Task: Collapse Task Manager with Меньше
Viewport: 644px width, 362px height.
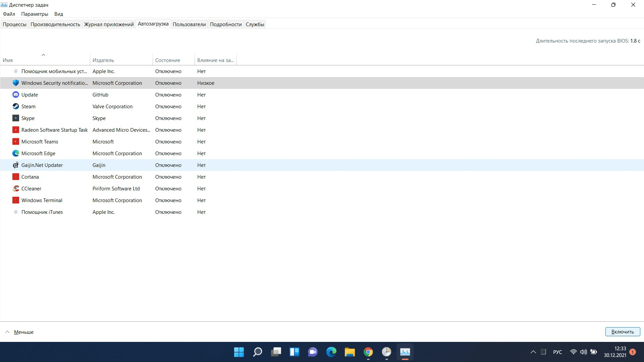Action: (x=19, y=332)
